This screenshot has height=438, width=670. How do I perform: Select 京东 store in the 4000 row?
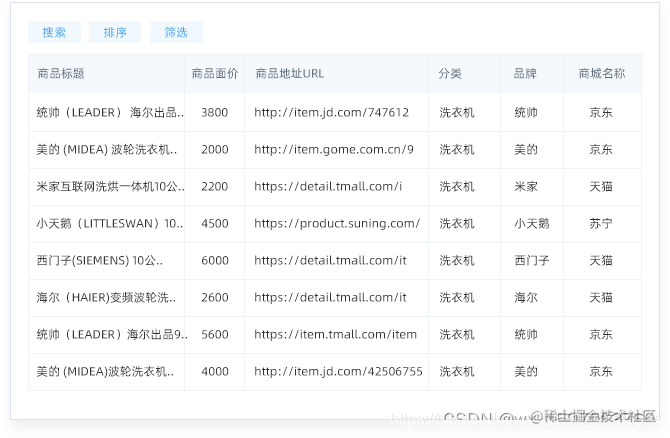pos(601,371)
